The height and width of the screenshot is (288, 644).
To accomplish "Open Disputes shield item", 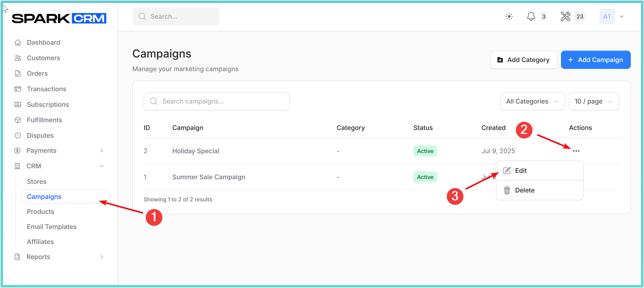I will tap(40, 135).
